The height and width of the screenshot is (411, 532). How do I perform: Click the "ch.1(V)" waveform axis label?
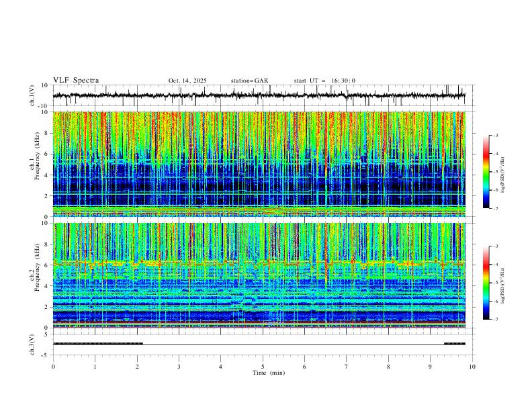pos(32,95)
